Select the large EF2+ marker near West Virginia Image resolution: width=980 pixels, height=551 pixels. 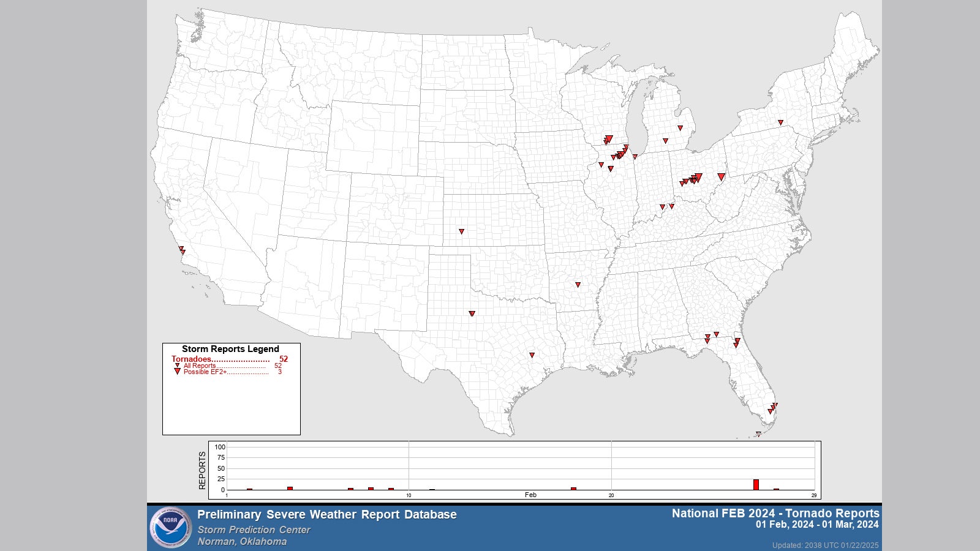[722, 176]
